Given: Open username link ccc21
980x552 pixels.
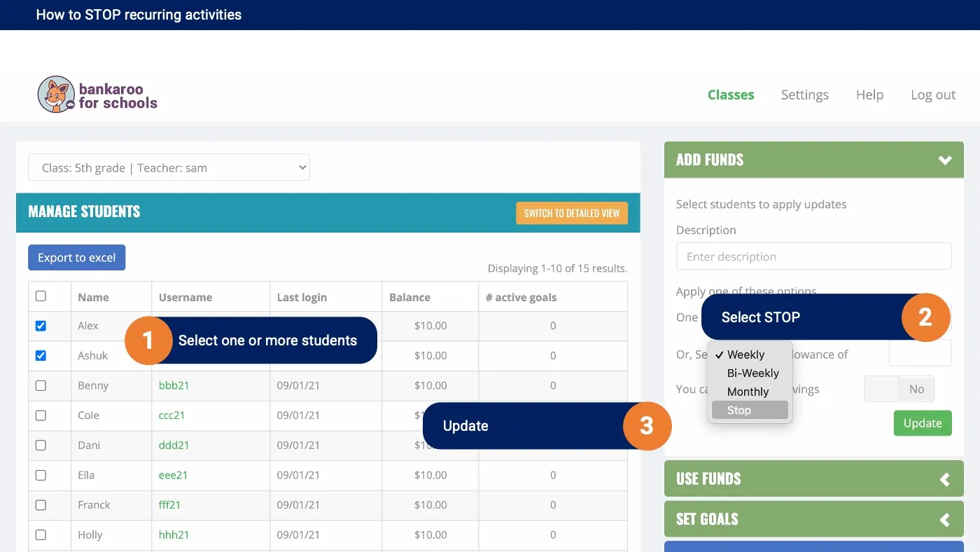Looking at the screenshot, I should pos(172,415).
